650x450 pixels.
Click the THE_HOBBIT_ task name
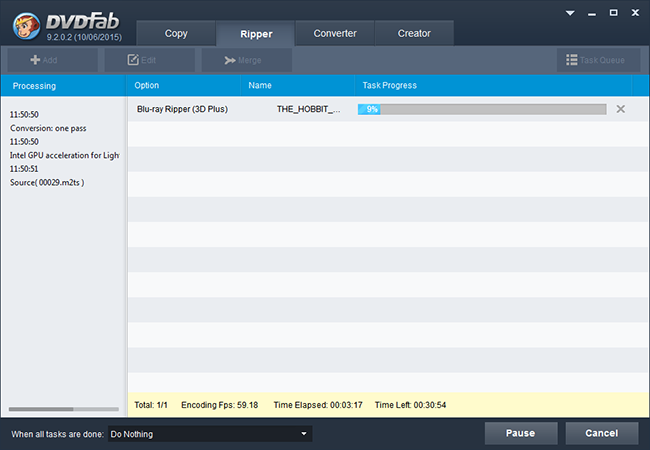pyautogui.click(x=308, y=109)
